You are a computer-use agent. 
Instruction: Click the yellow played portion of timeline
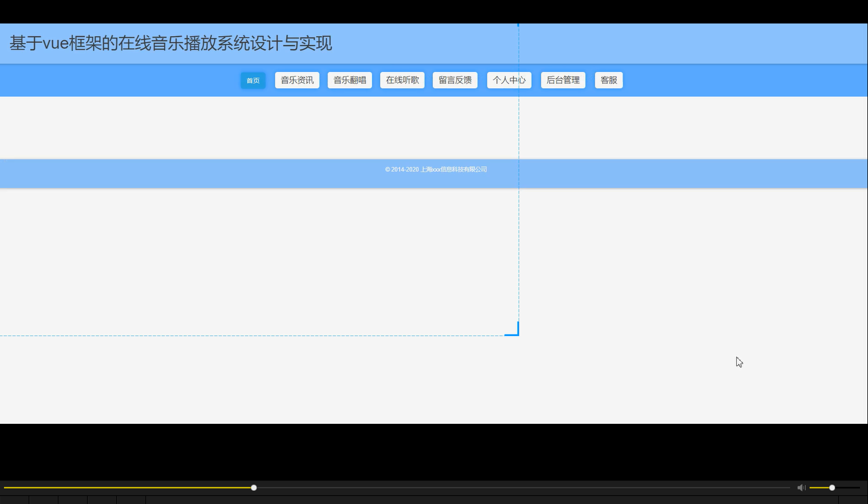[126, 487]
